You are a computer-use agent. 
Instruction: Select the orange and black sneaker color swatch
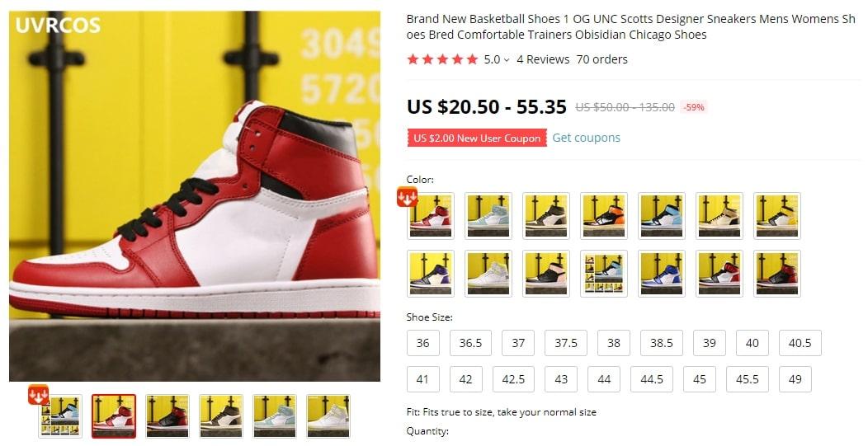click(x=604, y=216)
